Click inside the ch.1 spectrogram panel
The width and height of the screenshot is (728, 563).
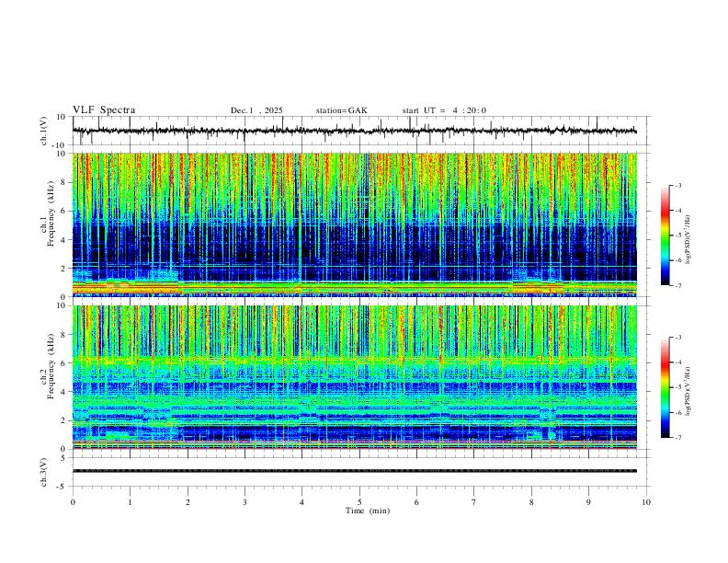tap(355, 224)
